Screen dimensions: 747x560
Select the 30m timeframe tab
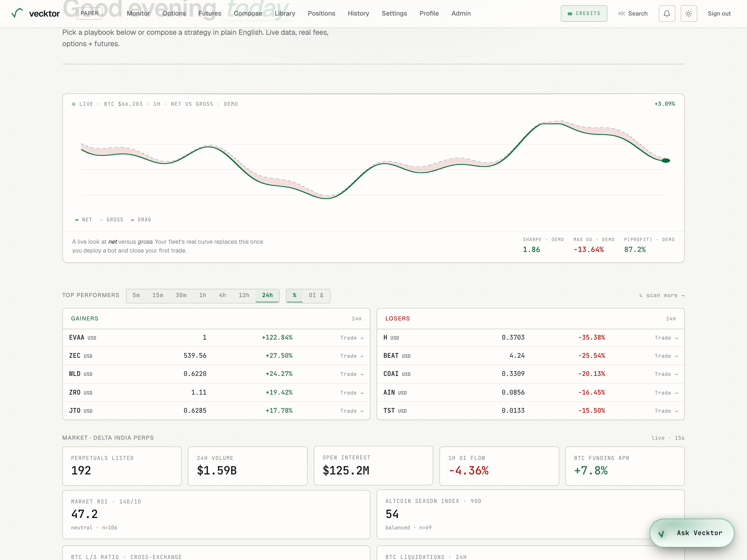[x=181, y=295]
